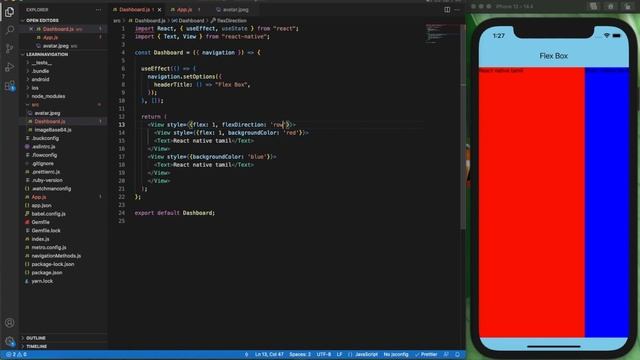Click the notifications bell in status bar
640x360 pixels.
point(458,354)
